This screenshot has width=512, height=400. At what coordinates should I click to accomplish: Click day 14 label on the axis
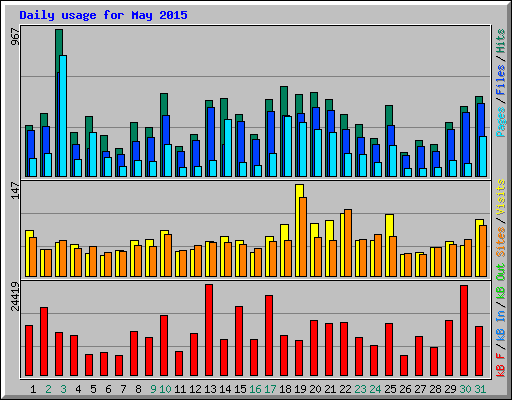coord(225,389)
